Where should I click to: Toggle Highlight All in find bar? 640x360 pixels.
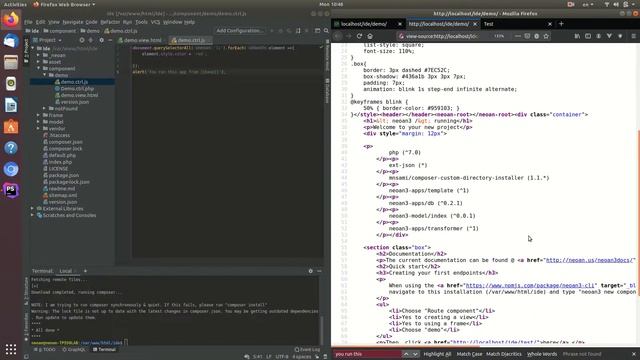click(437, 354)
